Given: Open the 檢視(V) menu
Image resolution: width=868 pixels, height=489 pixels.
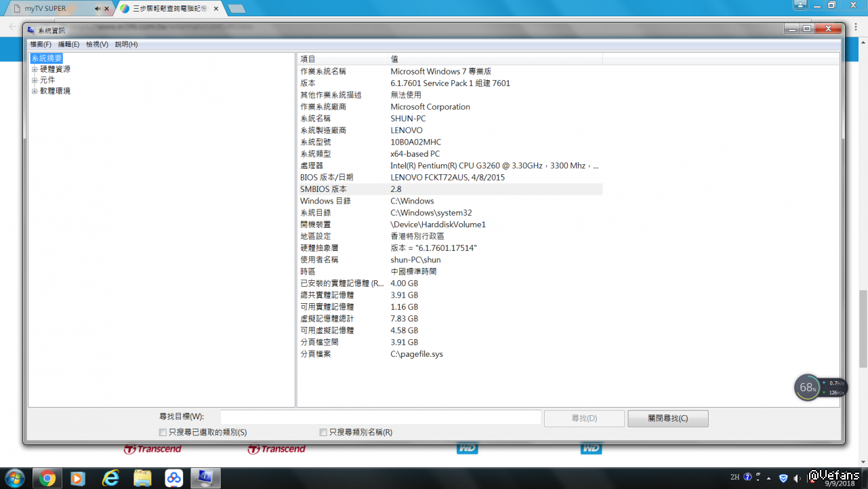Looking at the screenshot, I should click(x=97, y=44).
